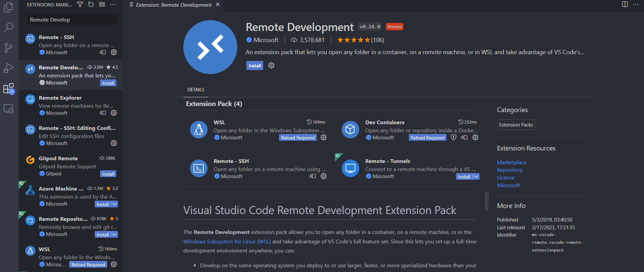Viewport: 644px width, 272px height.
Task: Open manage gear for Remote - SSH: Editing Config
Action: tap(114, 143)
